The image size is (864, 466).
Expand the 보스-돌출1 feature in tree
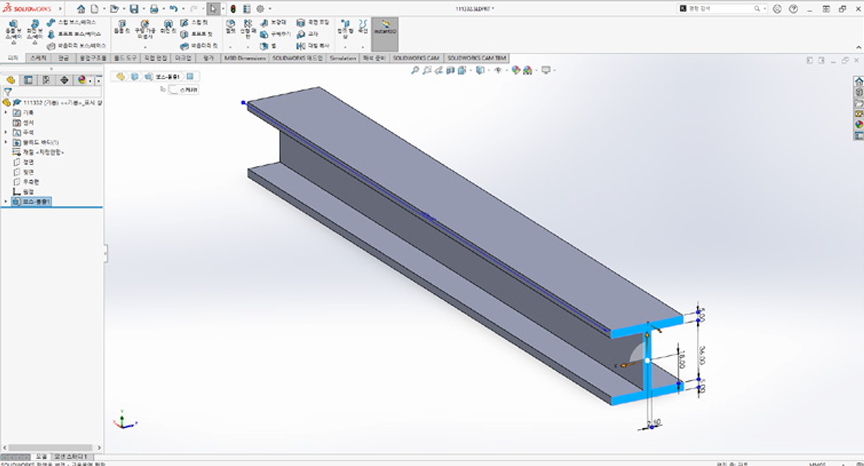click(6, 201)
